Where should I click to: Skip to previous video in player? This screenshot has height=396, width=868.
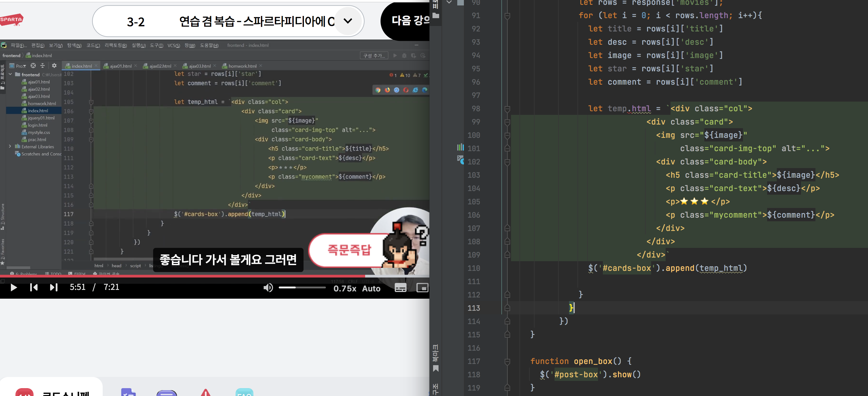tap(34, 287)
